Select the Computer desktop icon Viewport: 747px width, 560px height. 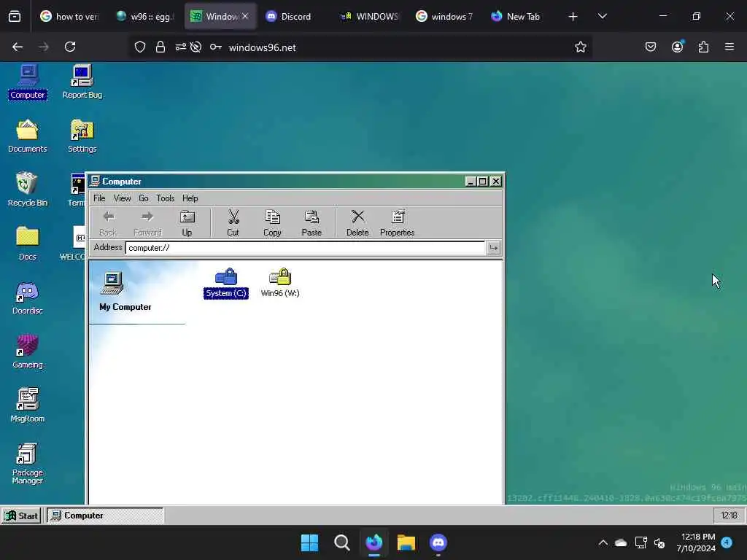click(28, 82)
